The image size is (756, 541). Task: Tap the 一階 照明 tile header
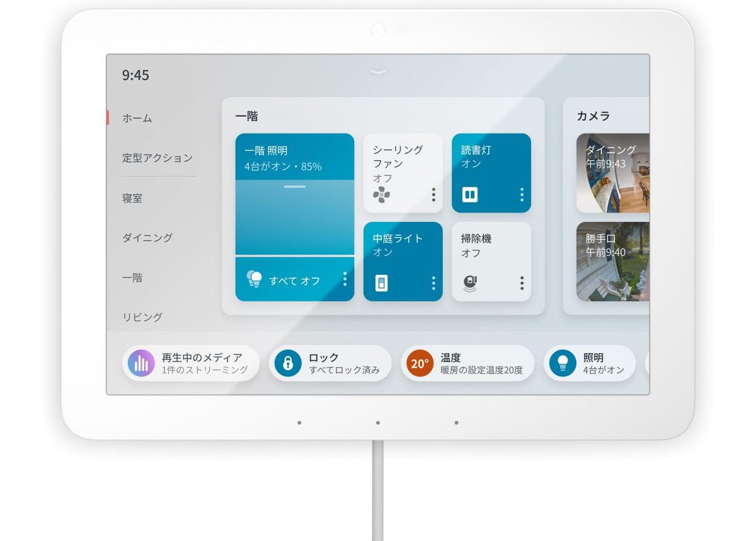point(295,157)
